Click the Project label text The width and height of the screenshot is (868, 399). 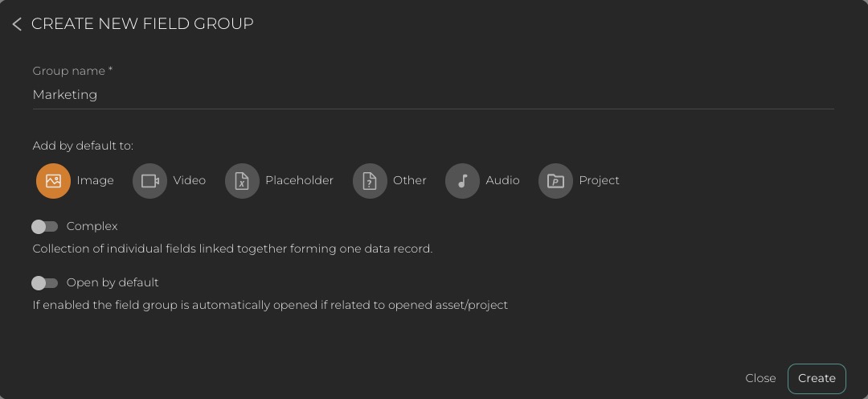point(599,181)
